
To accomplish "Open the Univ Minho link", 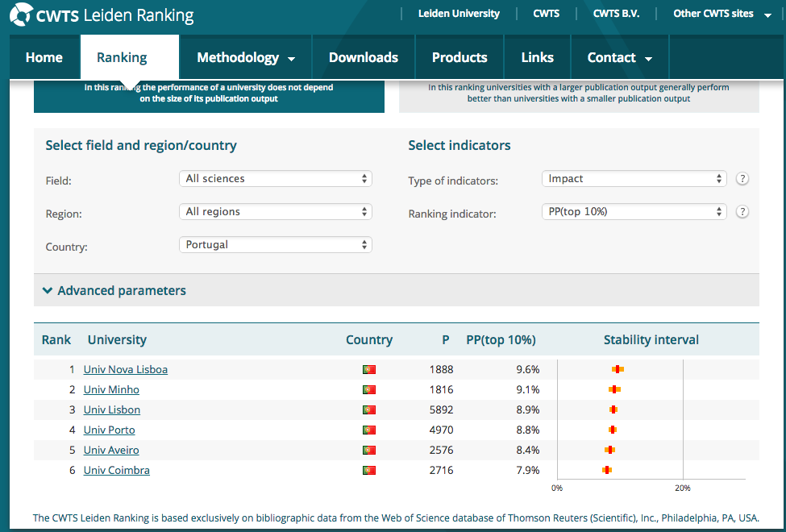I will click(x=111, y=389).
